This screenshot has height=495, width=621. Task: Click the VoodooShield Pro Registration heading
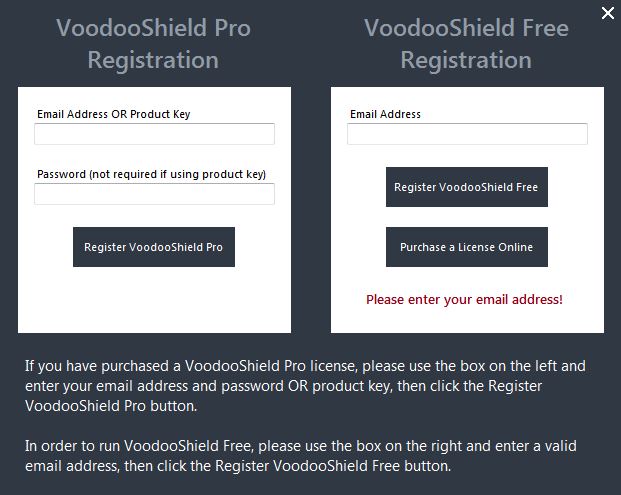point(153,44)
